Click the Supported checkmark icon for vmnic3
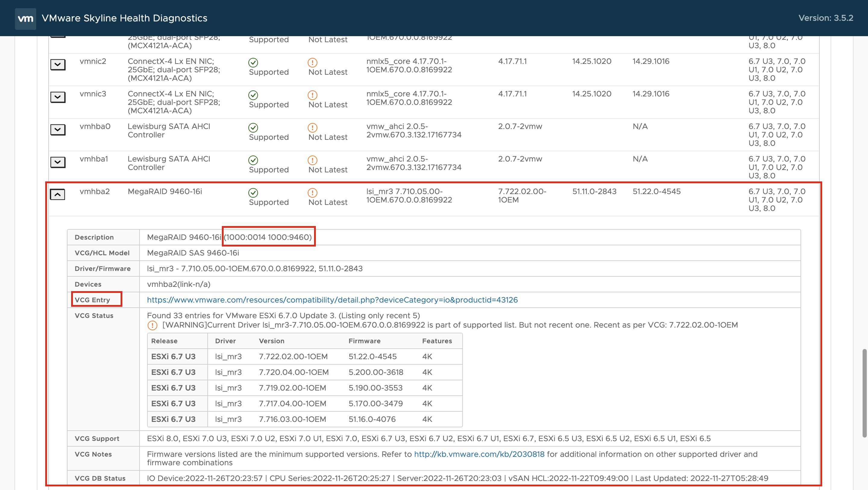 click(x=253, y=95)
